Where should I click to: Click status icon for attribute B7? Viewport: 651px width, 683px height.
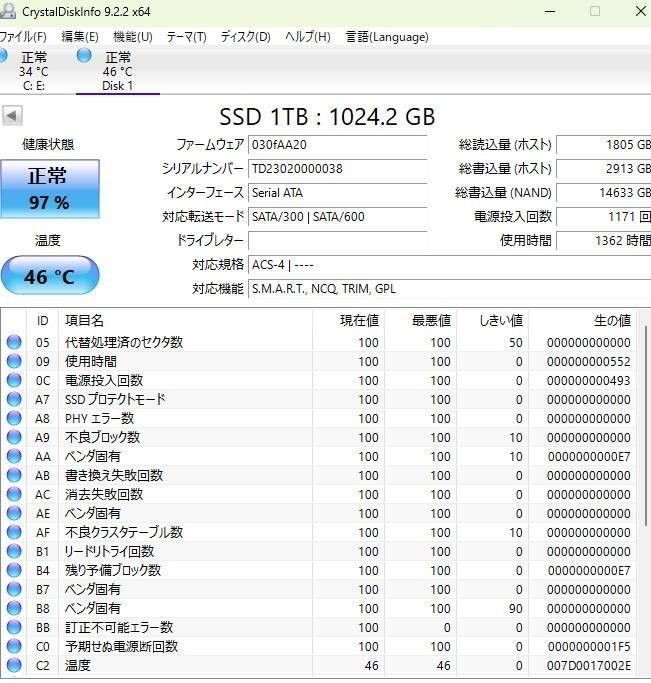click(x=14, y=589)
